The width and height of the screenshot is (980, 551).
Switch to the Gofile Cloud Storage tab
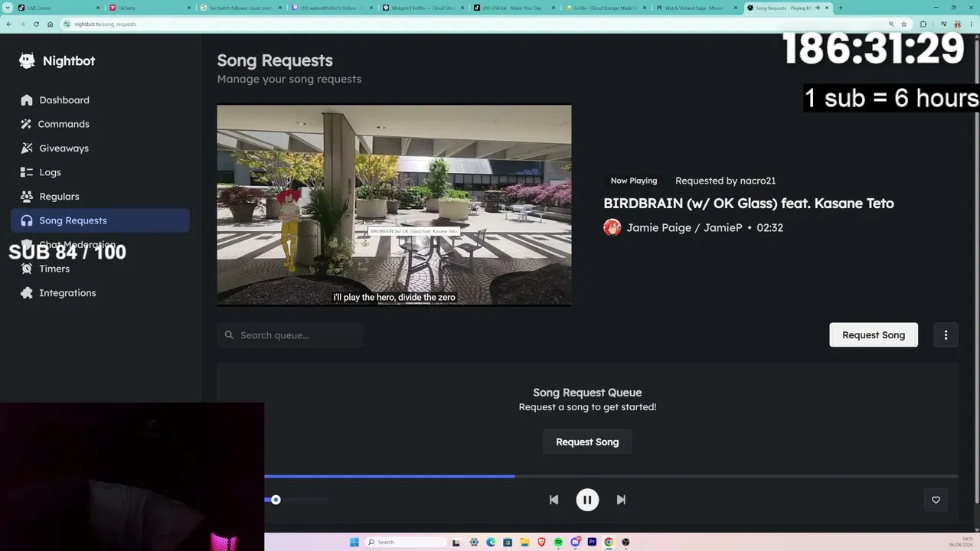(606, 8)
